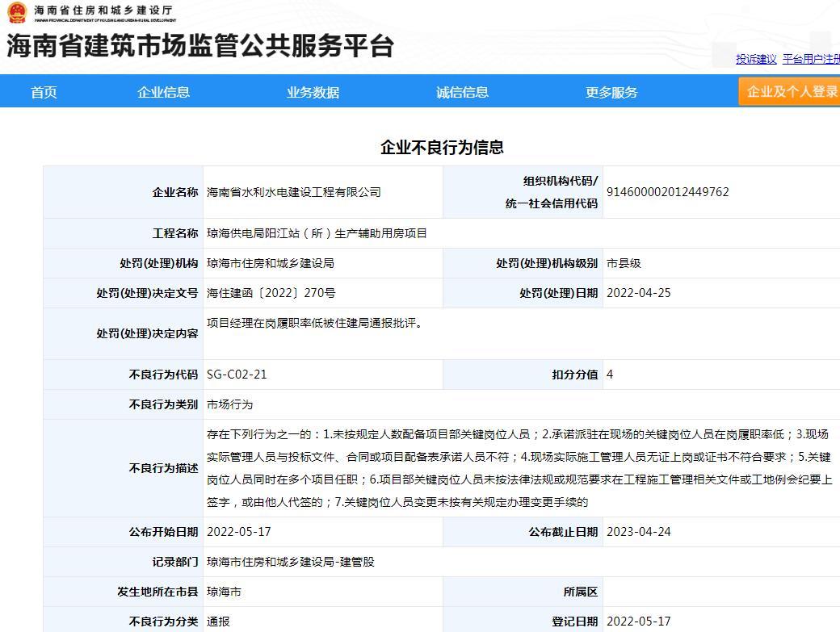Click the 记录部门 field label

pos(175,562)
